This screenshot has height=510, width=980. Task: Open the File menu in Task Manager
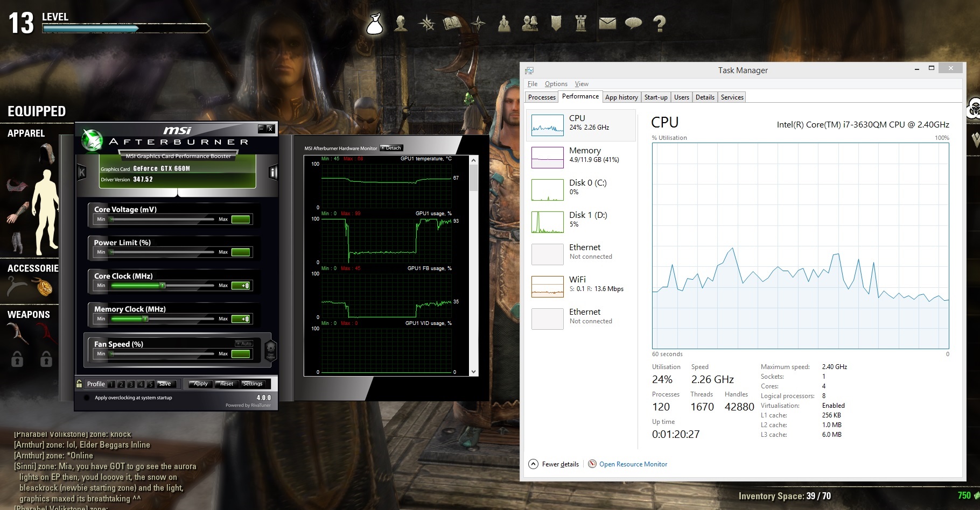tap(533, 84)
